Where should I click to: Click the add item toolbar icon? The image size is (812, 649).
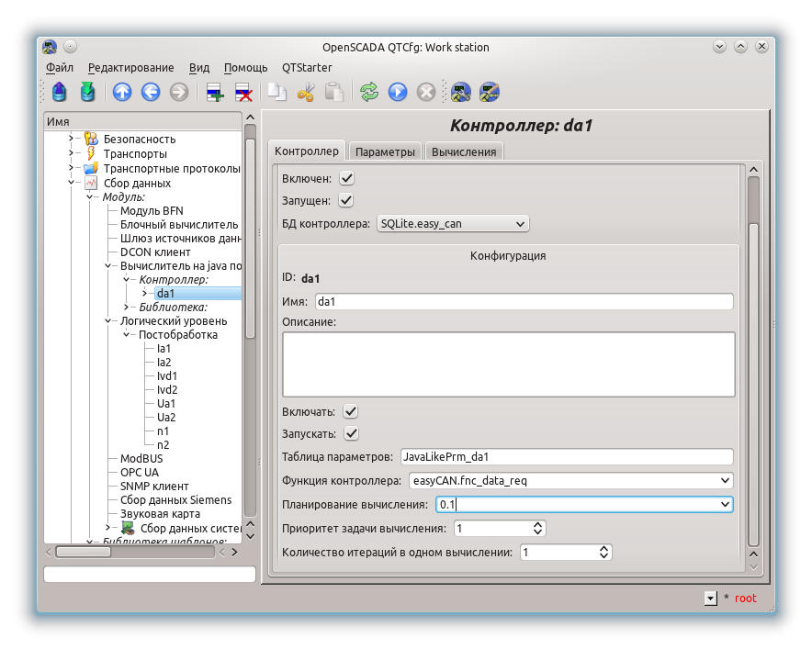[x=215, y=92]
